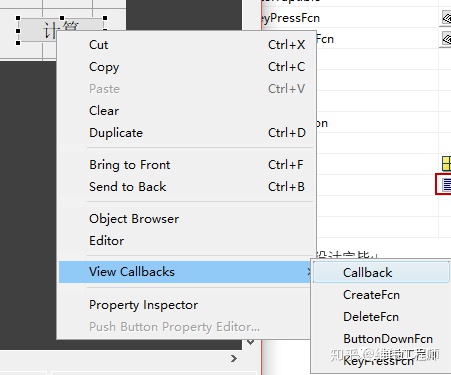Viewport: 451px width, 375px height.
Task: Select CreateFcn in the submenu
Action: point(381,295)
